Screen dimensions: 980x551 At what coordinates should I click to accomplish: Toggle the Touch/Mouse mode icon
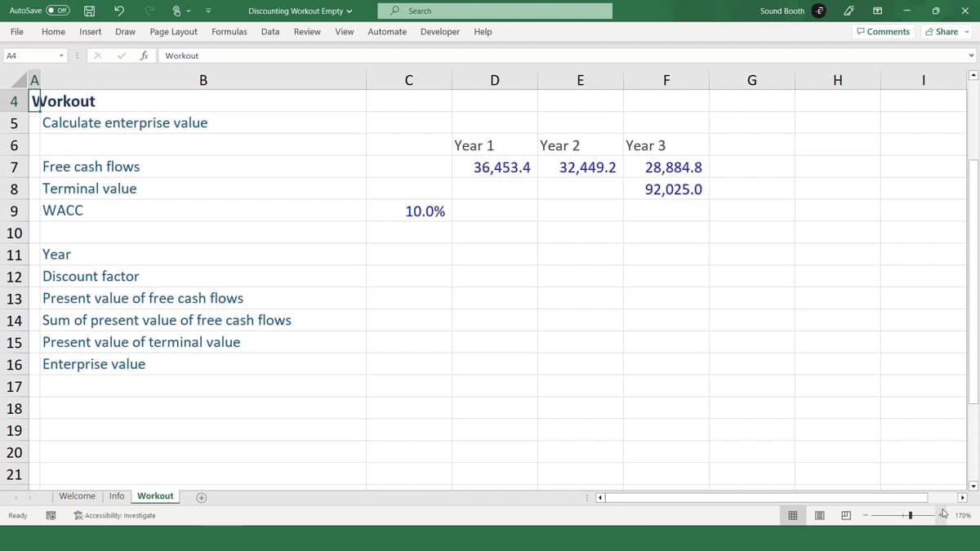click(176, 11)
